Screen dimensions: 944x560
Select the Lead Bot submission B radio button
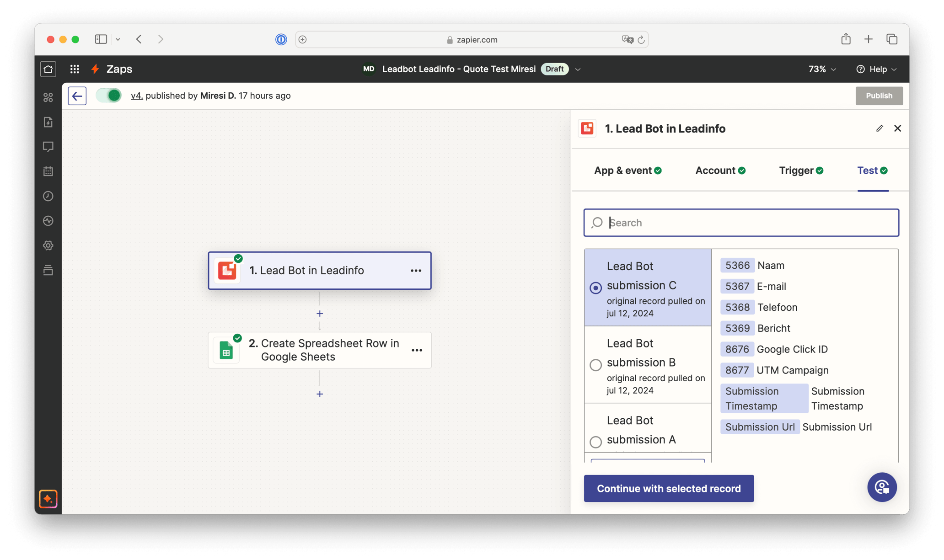click(x=595, y=365)
